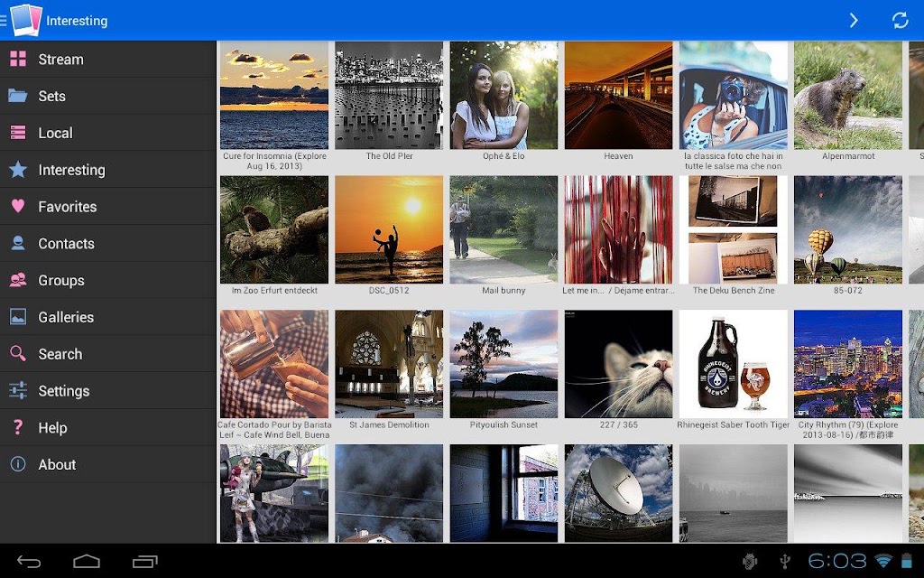Click the refresh icon in top bar

pos(900,20)
